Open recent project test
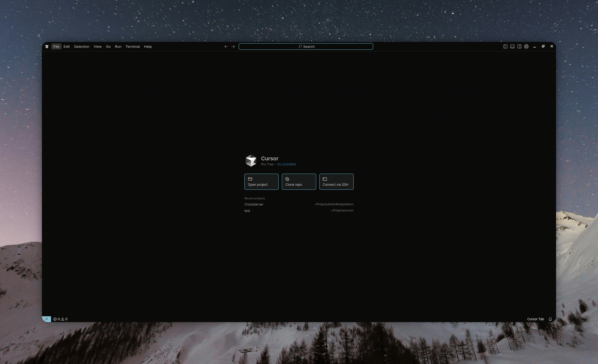The image size is (598, 364). [x=247, y=211]
